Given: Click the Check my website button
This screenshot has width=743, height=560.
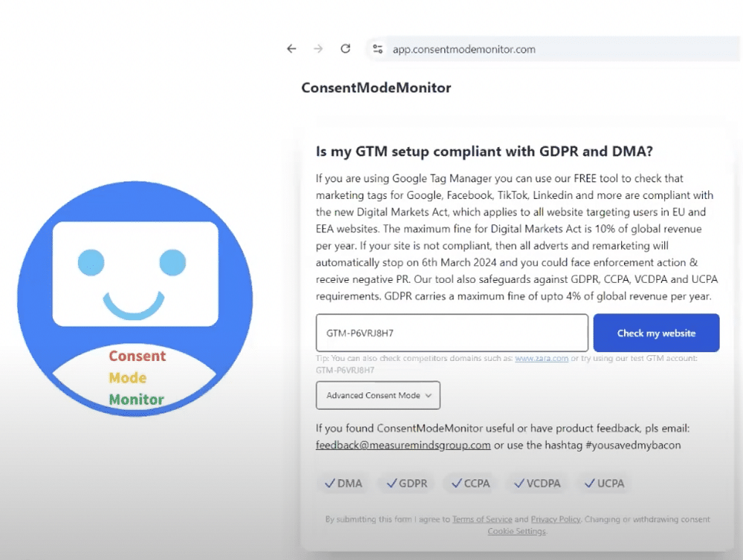Looking at the screenshot, I should (x=656, y=333).
